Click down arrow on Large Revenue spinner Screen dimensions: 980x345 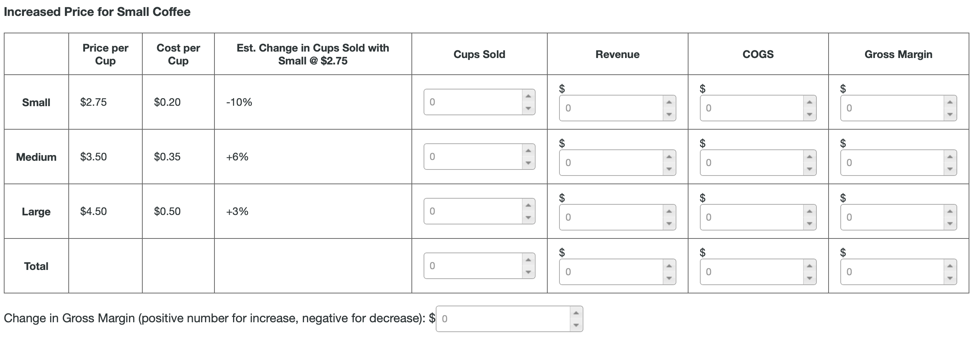(668, 224)
